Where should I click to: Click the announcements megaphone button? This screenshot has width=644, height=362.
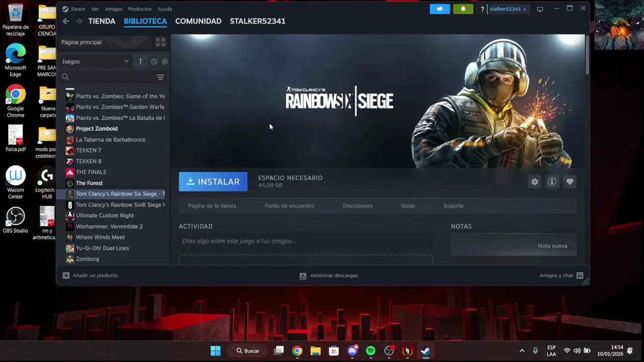click(440, 9)
